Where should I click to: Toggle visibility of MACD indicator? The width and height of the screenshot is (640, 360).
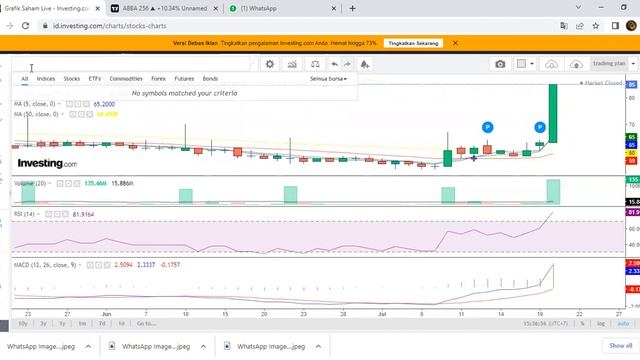(x=90, y=265)
